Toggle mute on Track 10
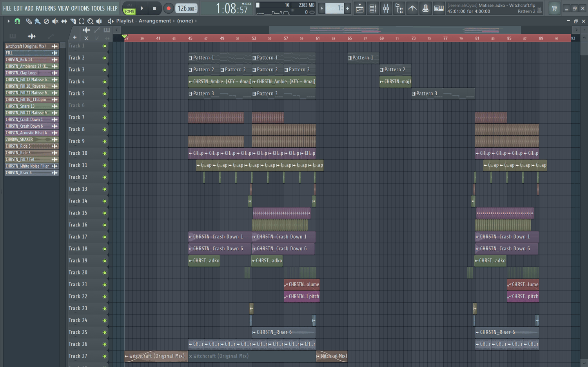The width and height of the screenshot is (588, 367). [x=105, y=154]
